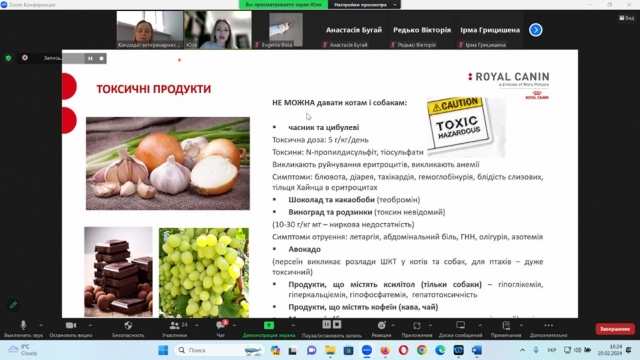Stop video using camera icon

tap(71, 325)
